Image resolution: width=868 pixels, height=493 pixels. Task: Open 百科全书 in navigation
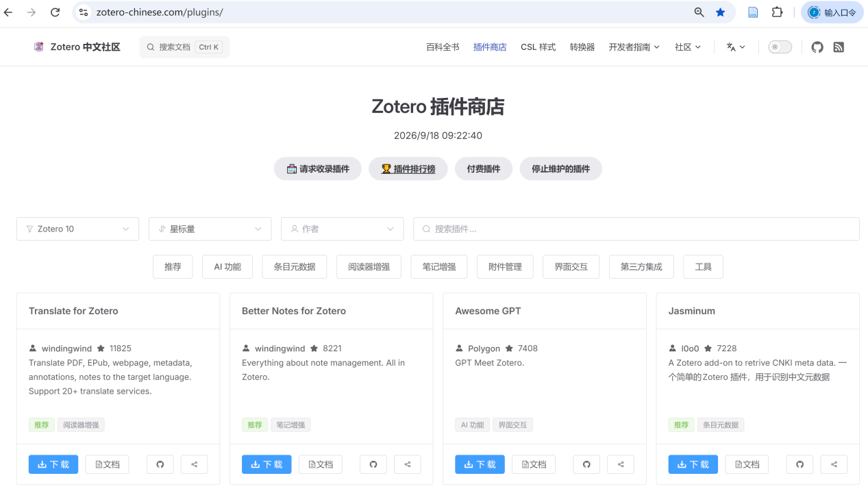443,47
